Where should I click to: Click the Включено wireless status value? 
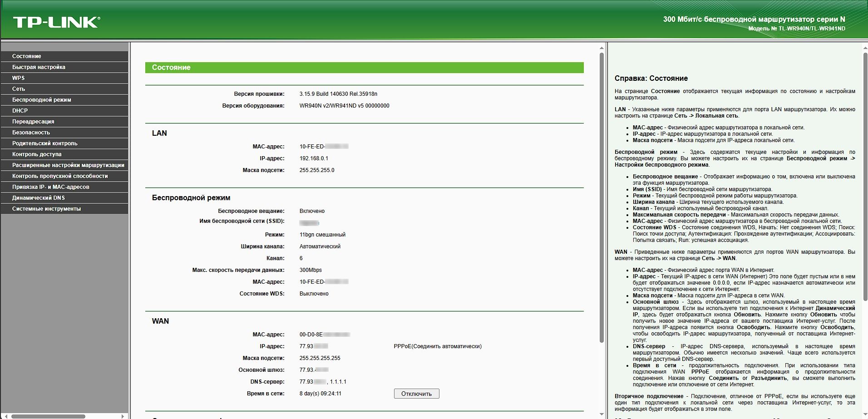point(312,211)
